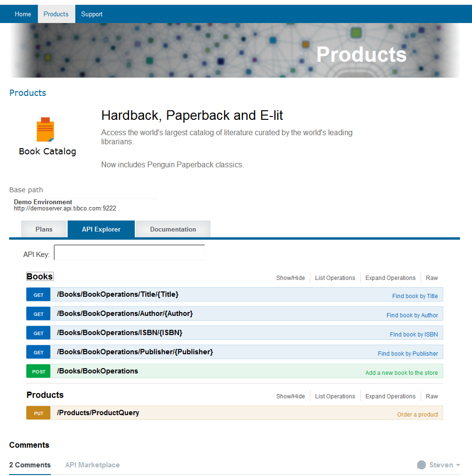The image size is (472, 476).
Task: Switch to the Plans tab
Action: pos(44,229)
